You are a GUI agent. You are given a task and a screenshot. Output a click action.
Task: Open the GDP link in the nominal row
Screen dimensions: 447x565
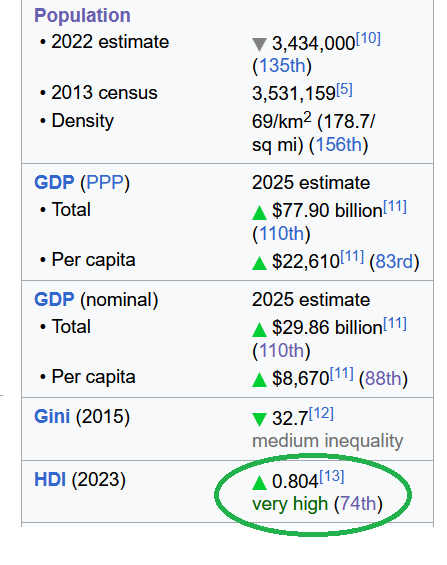coord(54,299)
